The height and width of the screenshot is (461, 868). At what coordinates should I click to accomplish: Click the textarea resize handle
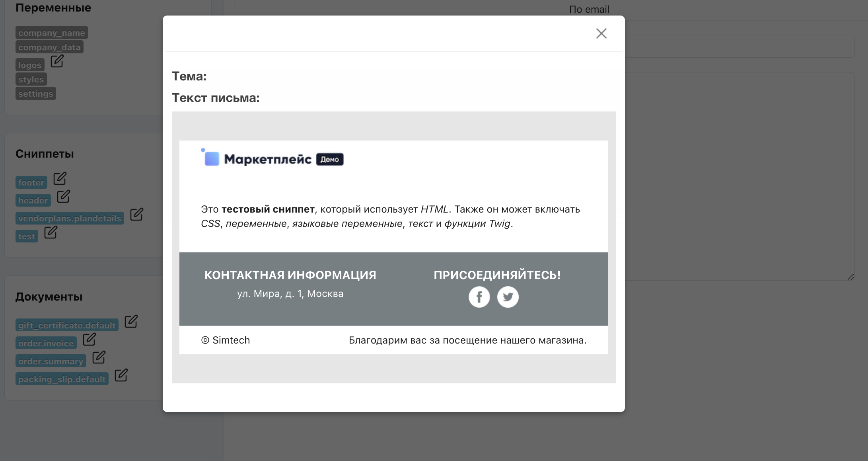tap(850, 277)
